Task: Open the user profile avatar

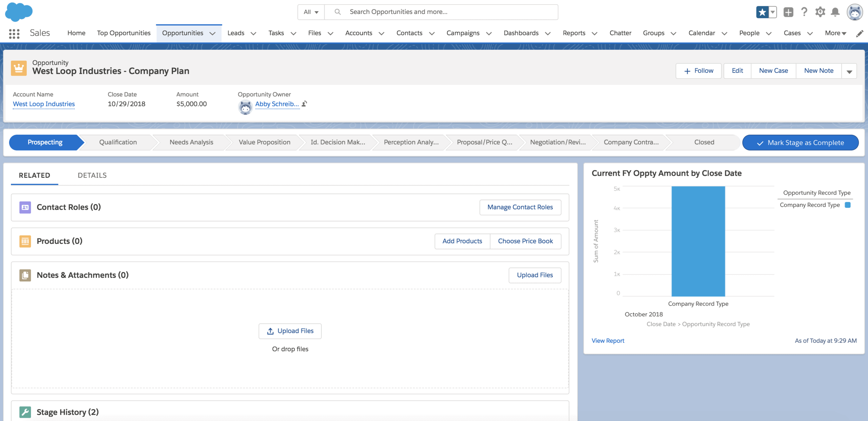Action: (855, 12)
